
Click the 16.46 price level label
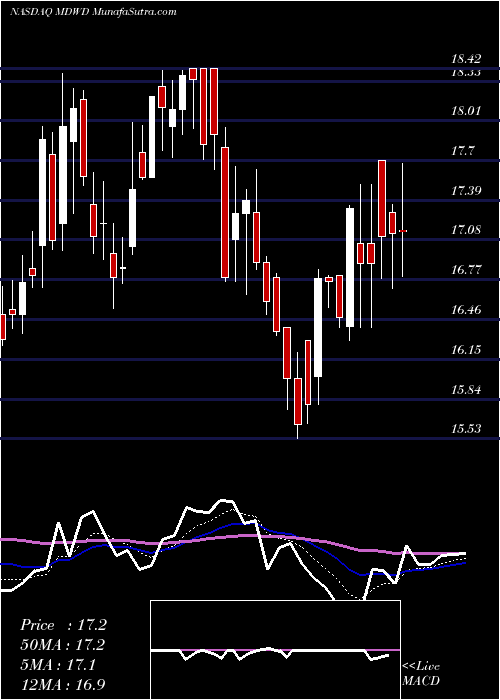click(x=466, y=309)
